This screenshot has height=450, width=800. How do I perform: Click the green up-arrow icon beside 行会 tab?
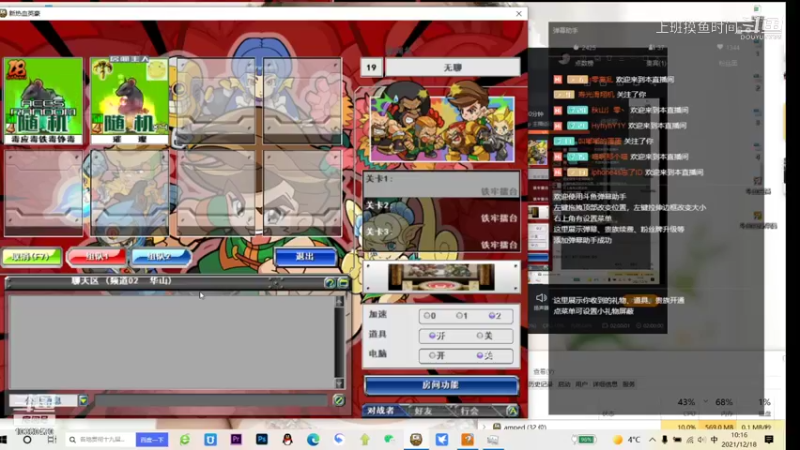[512, 410]
